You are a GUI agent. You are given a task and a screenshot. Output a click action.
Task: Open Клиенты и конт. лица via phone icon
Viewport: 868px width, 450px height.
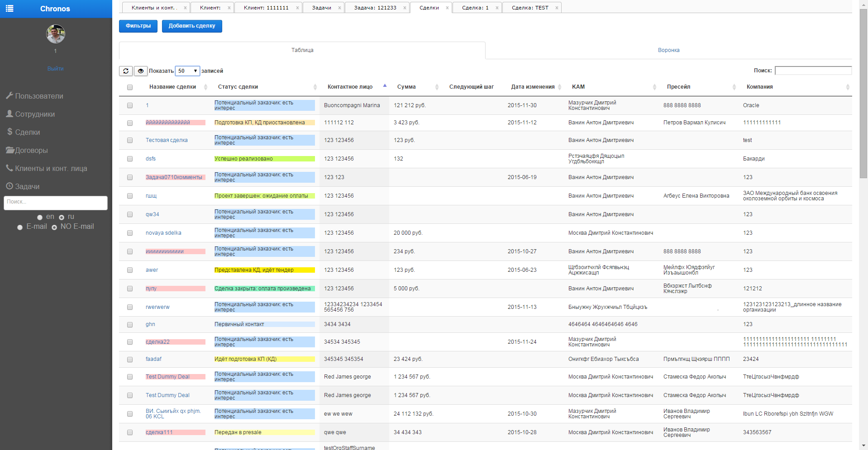click(10, 168)
